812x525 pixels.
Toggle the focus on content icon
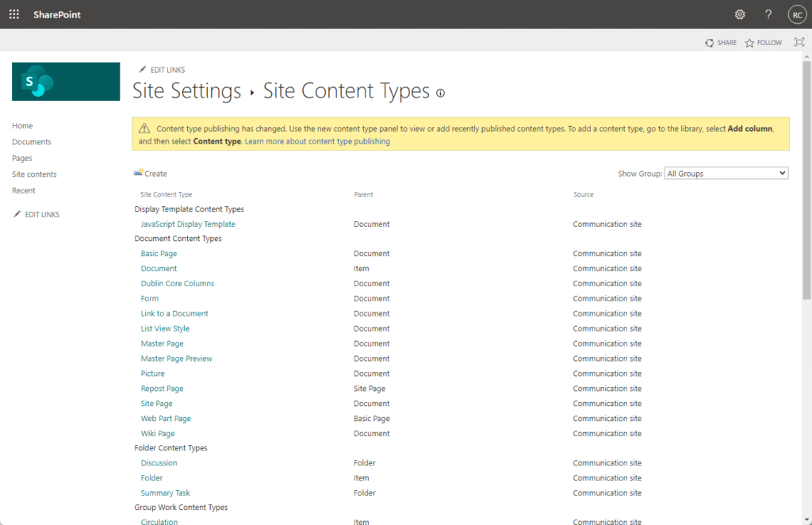point(799,42)
